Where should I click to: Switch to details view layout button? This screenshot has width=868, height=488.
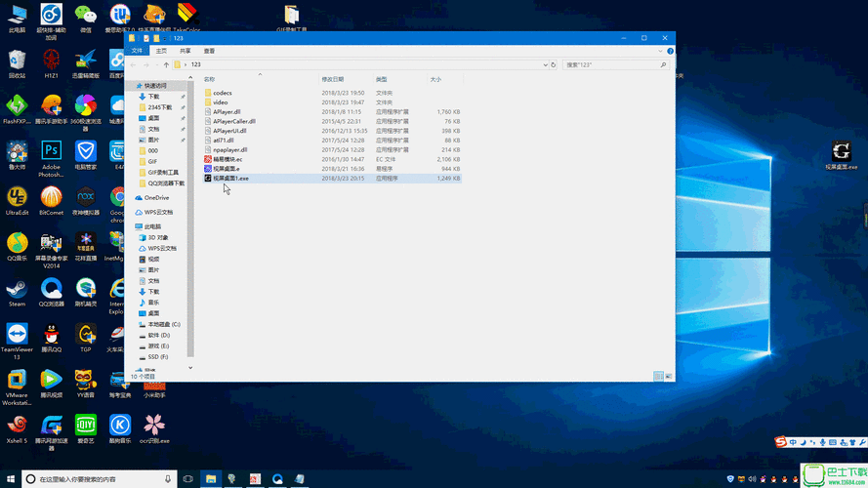point(658,376)
